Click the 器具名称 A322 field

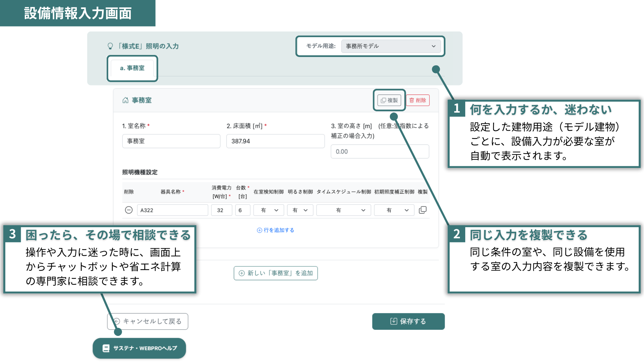click(x=172, y=210)
